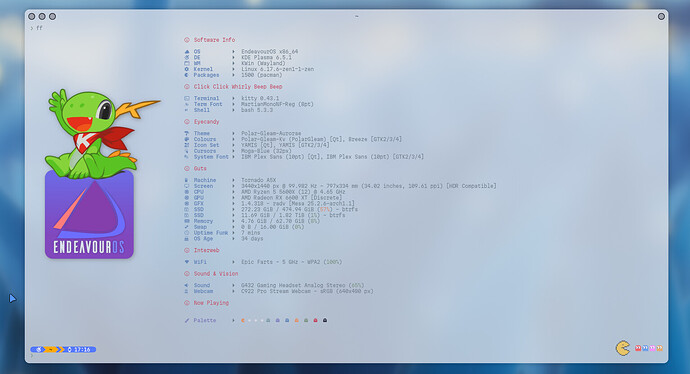
Task: Click the text 'EndeavourOS x86_64'
Action: click(x=269, y=51)
